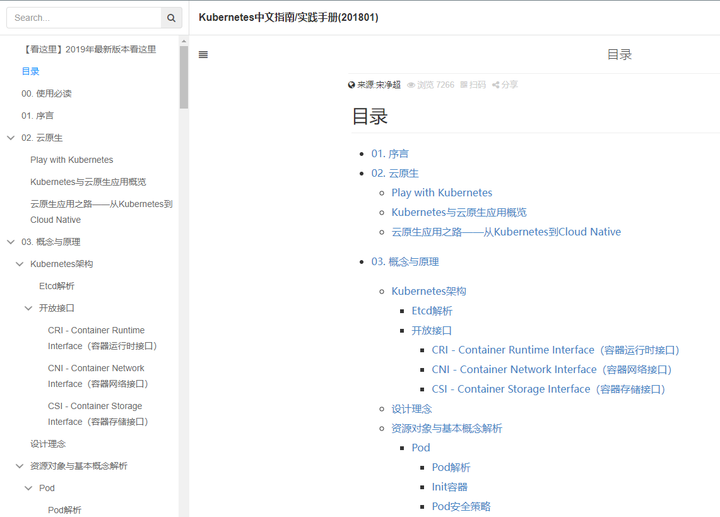
Task: Click the 来源:宋净超 source text
Action: coord(379,85)
